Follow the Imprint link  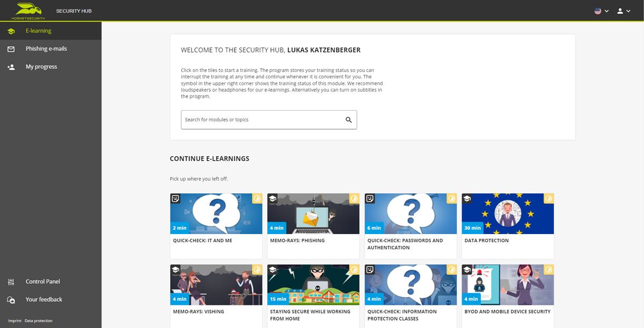tap(15, 321)
